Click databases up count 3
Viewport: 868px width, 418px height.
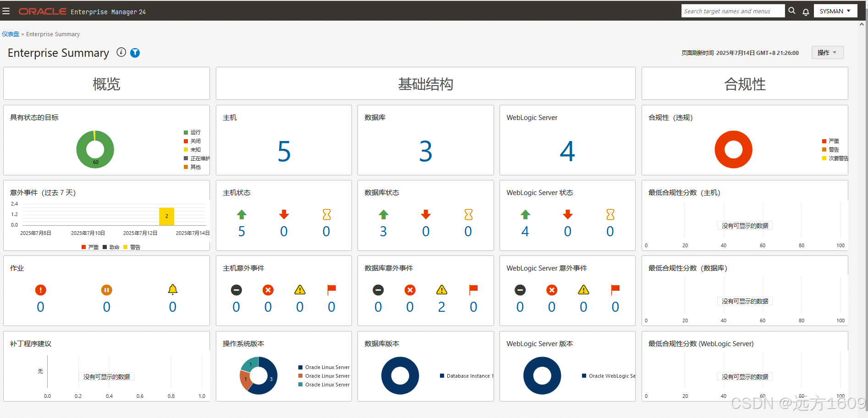pos(384,231)
